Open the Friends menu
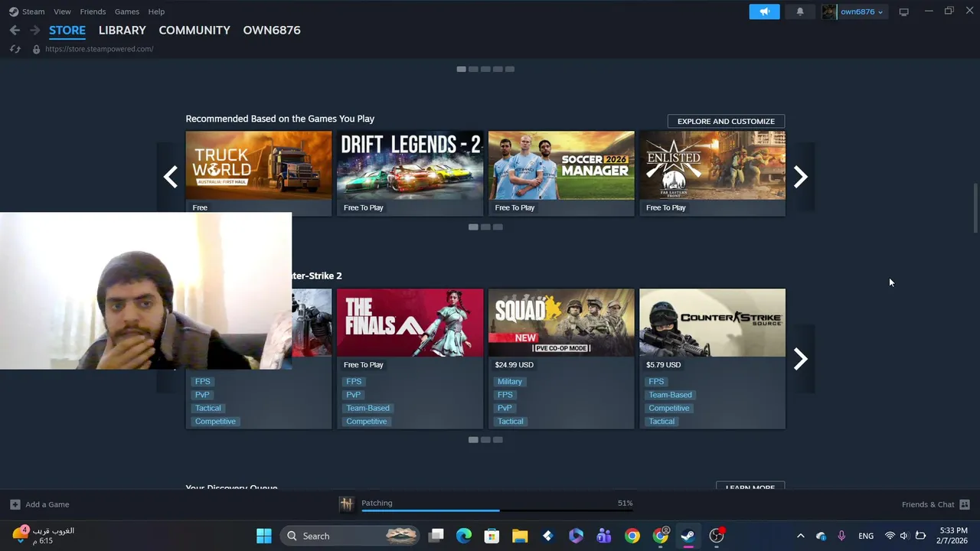 pyautogui.click(x=93, y=11)
